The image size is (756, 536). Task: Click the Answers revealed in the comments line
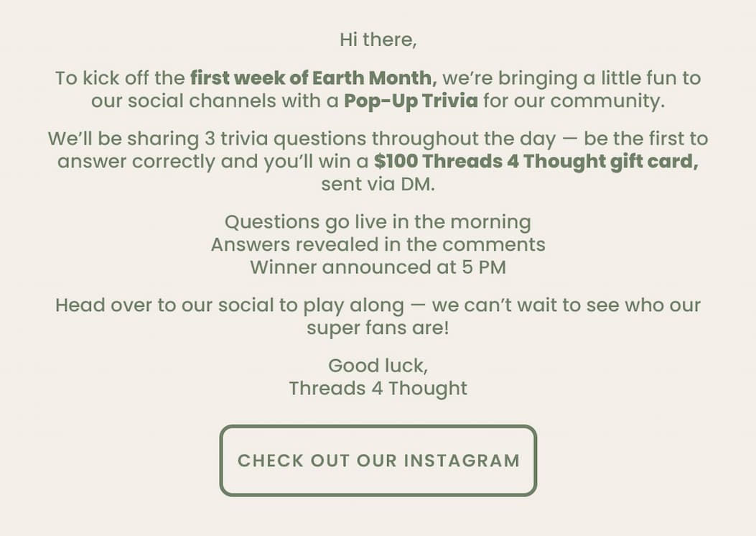coord(378,244)
